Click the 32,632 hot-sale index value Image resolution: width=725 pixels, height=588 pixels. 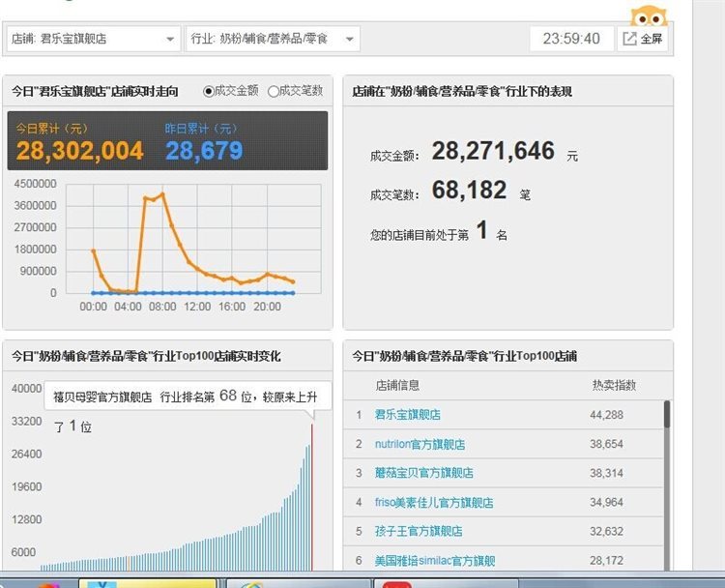tap(606, 532)
